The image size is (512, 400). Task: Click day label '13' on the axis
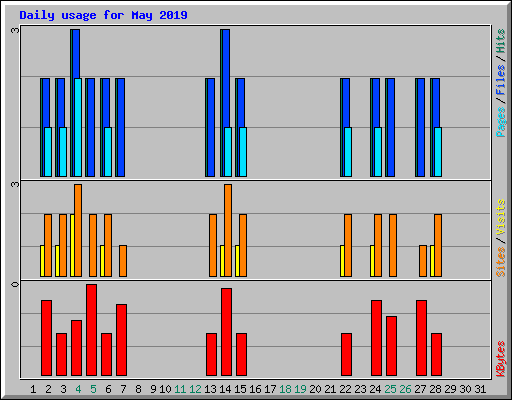pos(210,389)
